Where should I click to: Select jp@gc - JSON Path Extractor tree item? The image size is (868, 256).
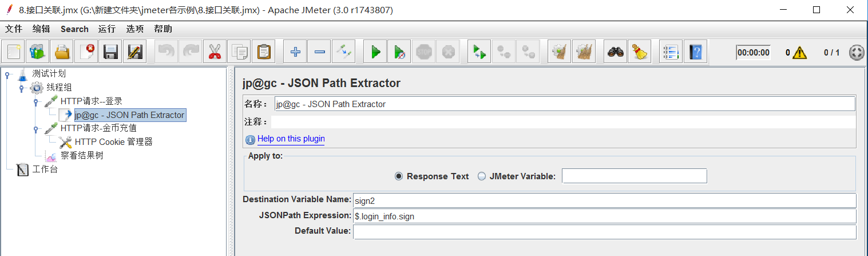click(x=129, y=115)
